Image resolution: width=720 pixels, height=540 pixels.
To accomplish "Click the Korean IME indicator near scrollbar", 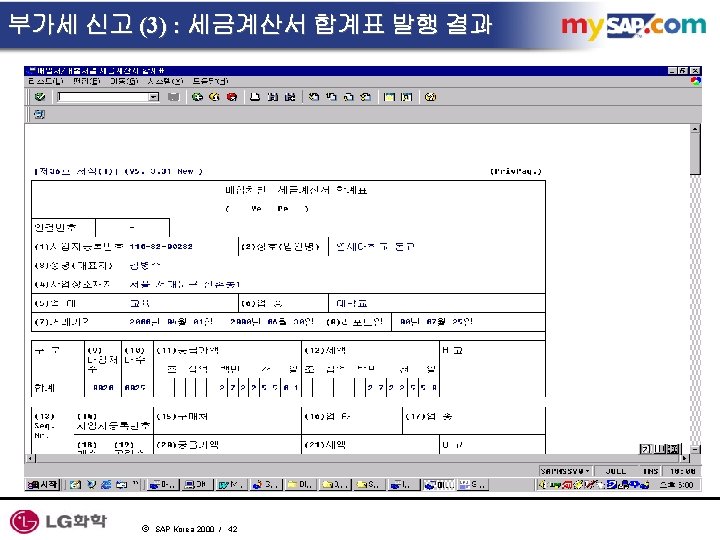I will 660,449.
